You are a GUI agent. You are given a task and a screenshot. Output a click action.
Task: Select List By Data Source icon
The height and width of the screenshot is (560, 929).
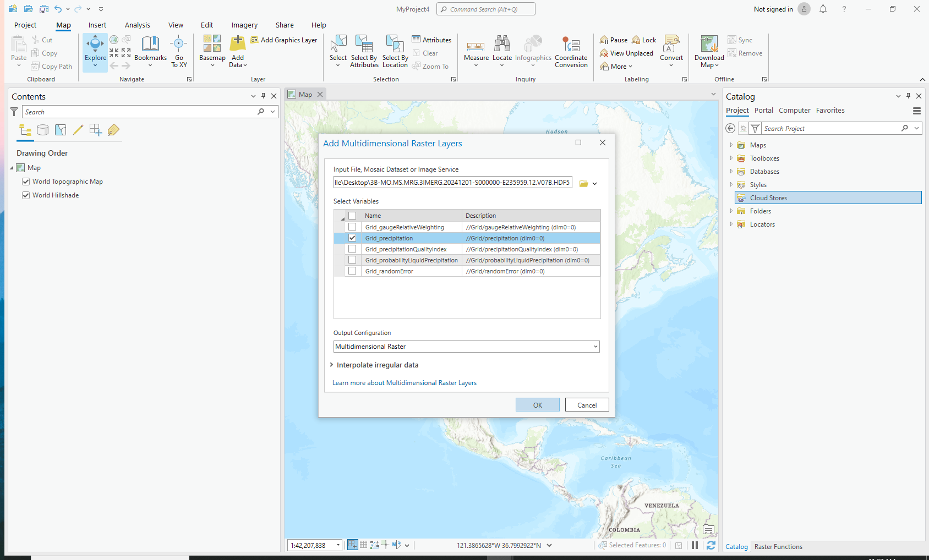tap(42, 130)
